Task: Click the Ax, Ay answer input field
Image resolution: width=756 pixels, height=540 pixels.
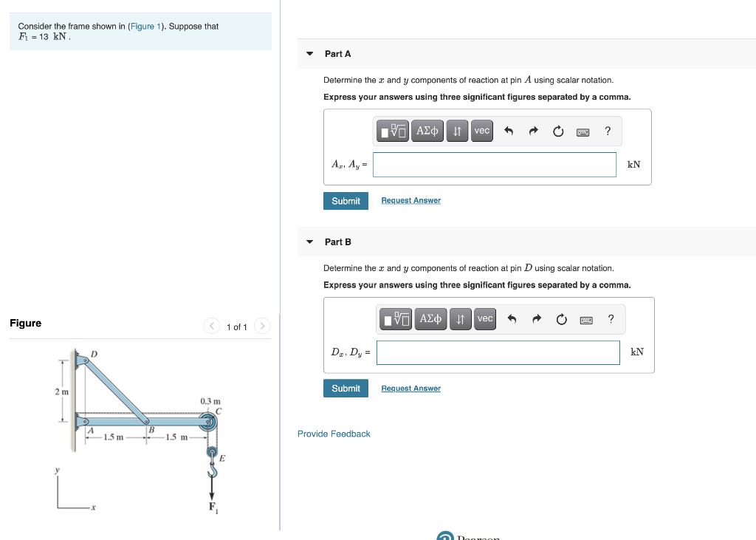Action: (494, 164)
